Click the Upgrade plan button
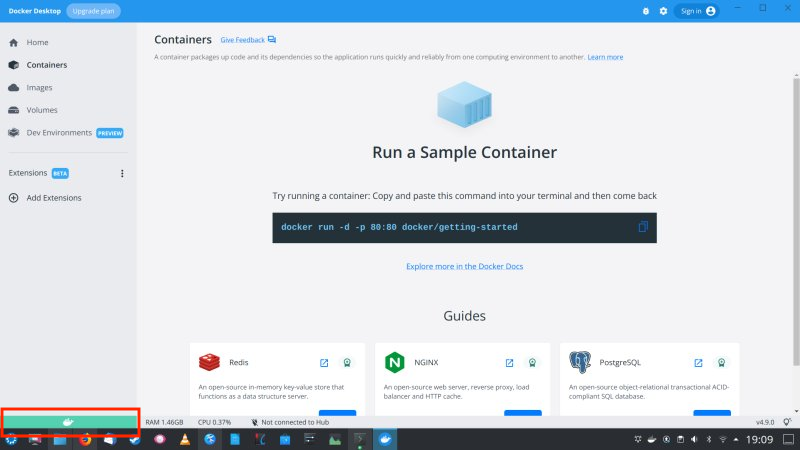The image size is (800, 450). [x=93, y=11]
